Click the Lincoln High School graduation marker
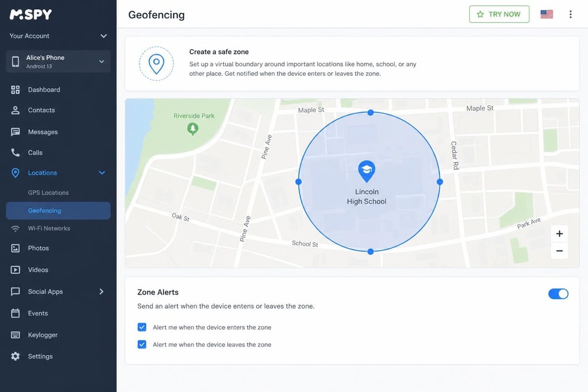This screenshot has width=588, height=392. [367, 171]
